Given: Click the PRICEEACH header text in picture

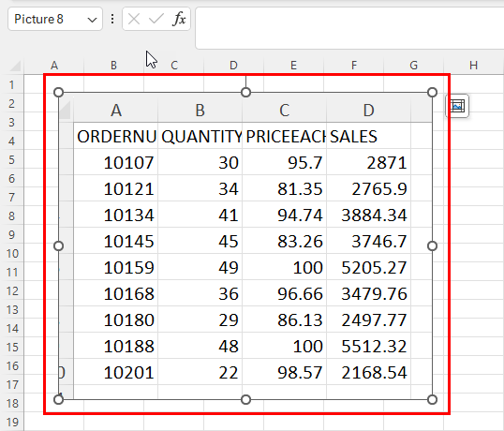Looking at the screenshot, I should 286,137.
